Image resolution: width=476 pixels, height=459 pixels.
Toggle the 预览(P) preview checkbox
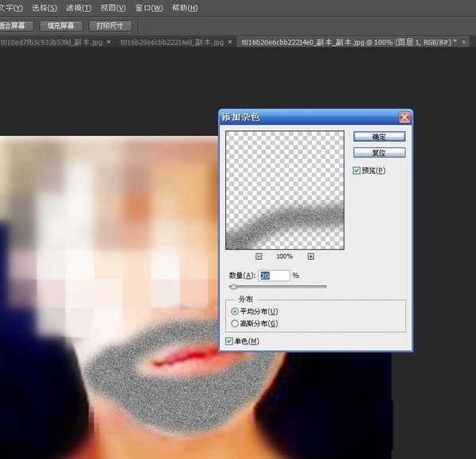pos(356,170)
